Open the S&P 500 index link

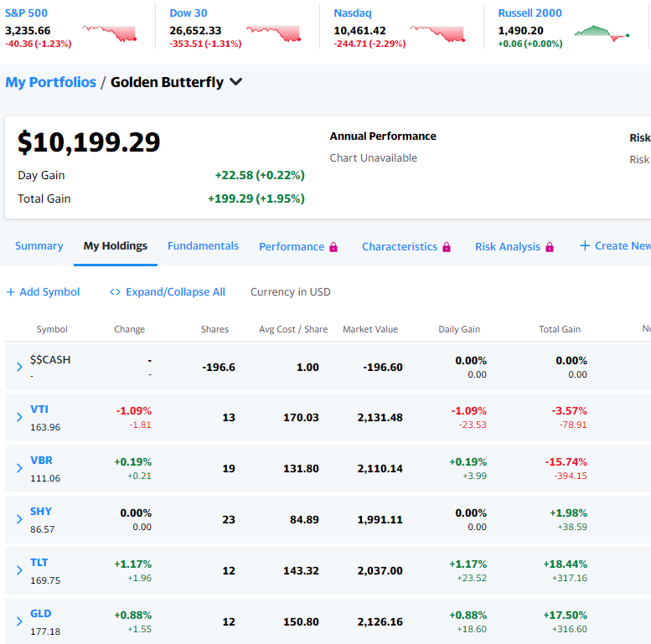click(26, 13)
